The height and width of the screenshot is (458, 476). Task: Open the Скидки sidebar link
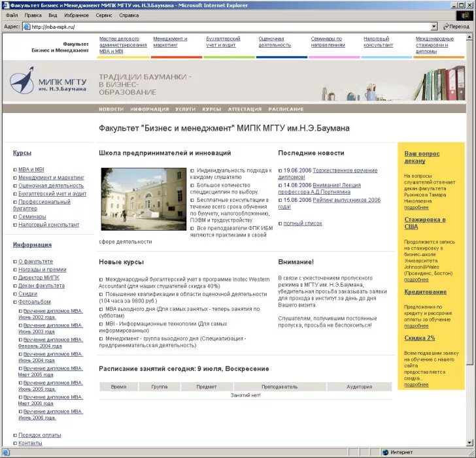[x=27, y=293]
